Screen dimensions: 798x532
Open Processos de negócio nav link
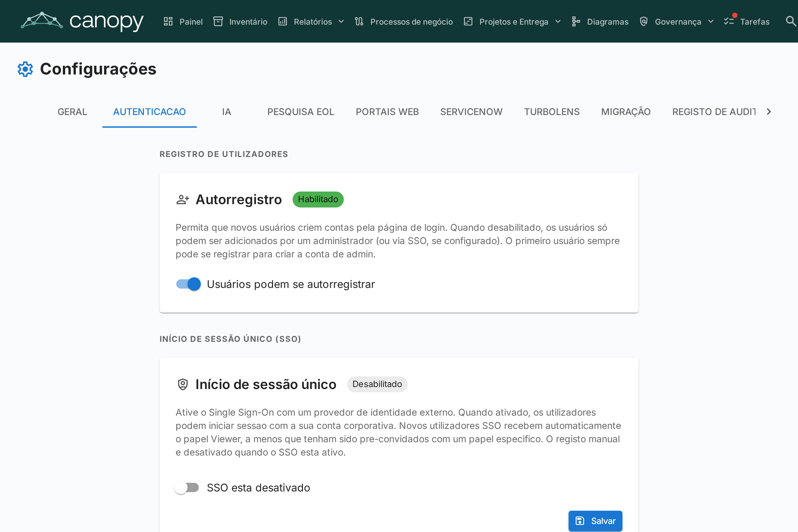point(404,22)
